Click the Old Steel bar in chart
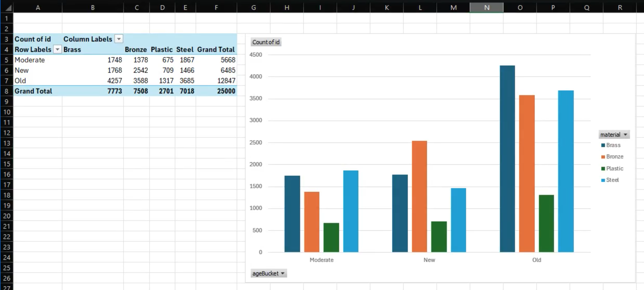This screenshot has height=290, width=644. 566,171
